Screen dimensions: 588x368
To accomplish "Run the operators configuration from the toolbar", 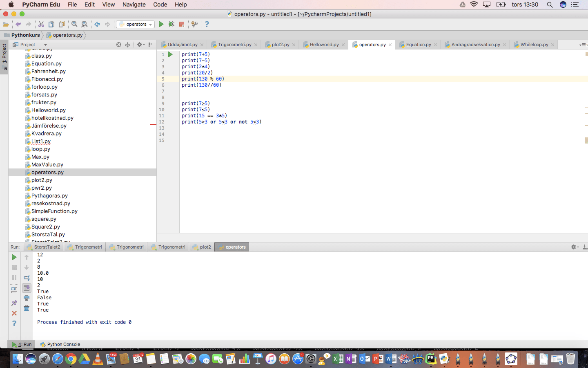I will tap(161, 24).
